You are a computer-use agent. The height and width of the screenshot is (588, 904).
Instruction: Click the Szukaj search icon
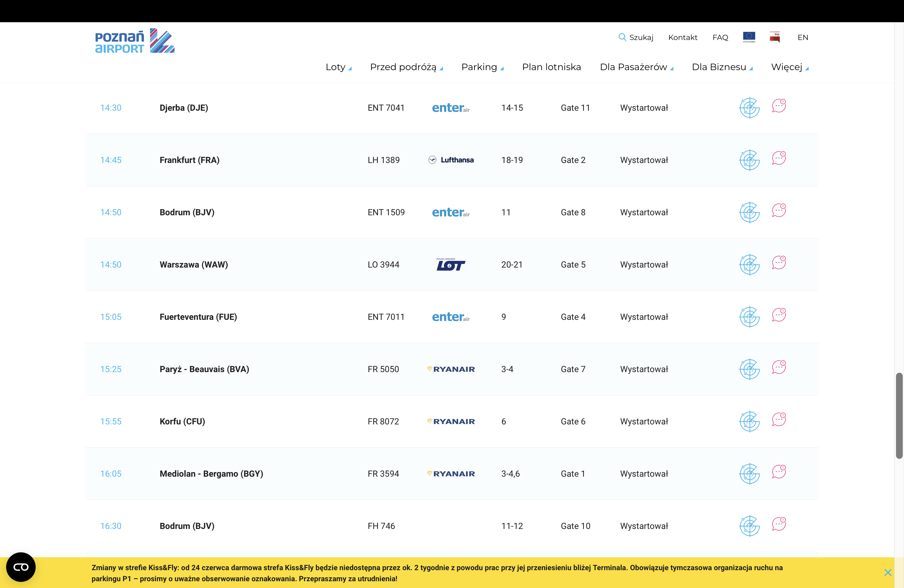tap(622, 37)
